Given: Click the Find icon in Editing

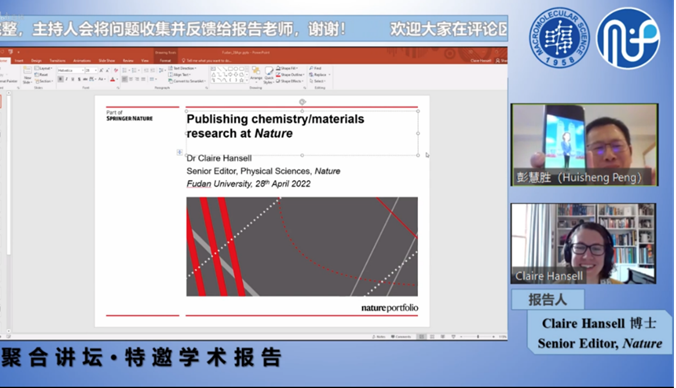Looking at the screenshot, I should (316, 68).
